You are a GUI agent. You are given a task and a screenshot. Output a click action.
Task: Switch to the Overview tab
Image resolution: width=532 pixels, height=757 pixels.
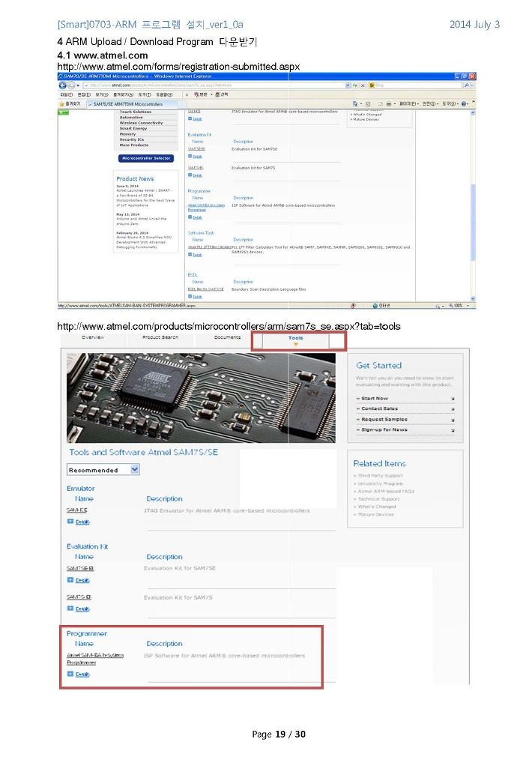[93, 337]
